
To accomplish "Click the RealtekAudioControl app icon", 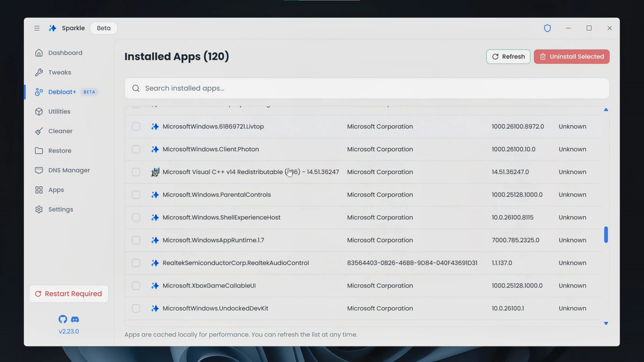I will coord(155,263).
